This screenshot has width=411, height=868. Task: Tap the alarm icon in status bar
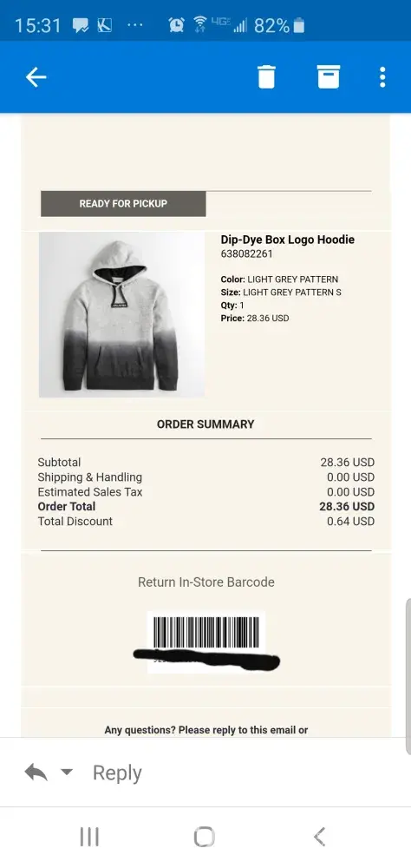[177, 25]
